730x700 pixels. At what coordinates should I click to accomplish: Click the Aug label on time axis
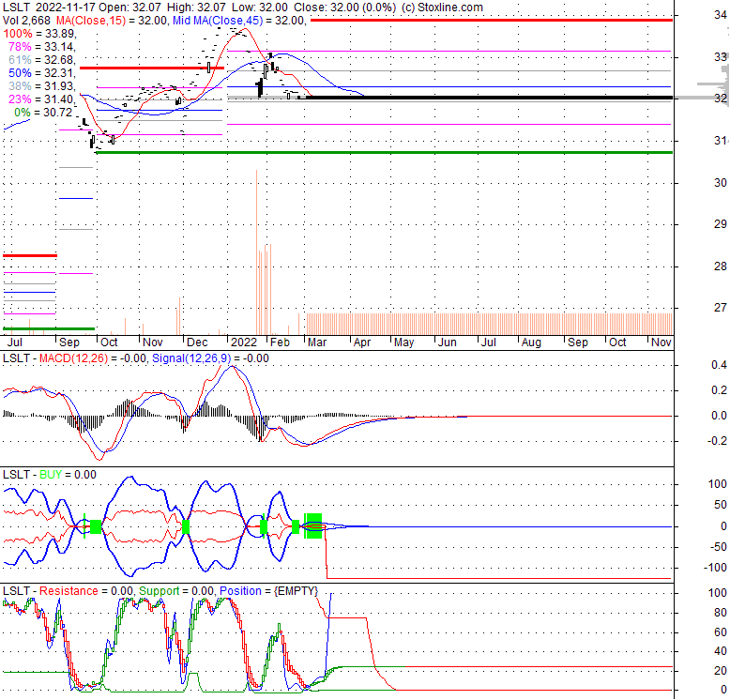(x=530, y=342)
